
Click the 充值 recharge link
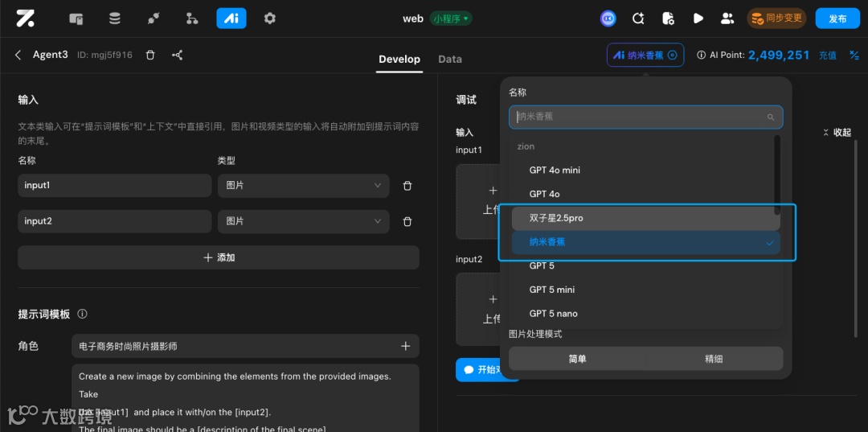(x=828, y=56)
